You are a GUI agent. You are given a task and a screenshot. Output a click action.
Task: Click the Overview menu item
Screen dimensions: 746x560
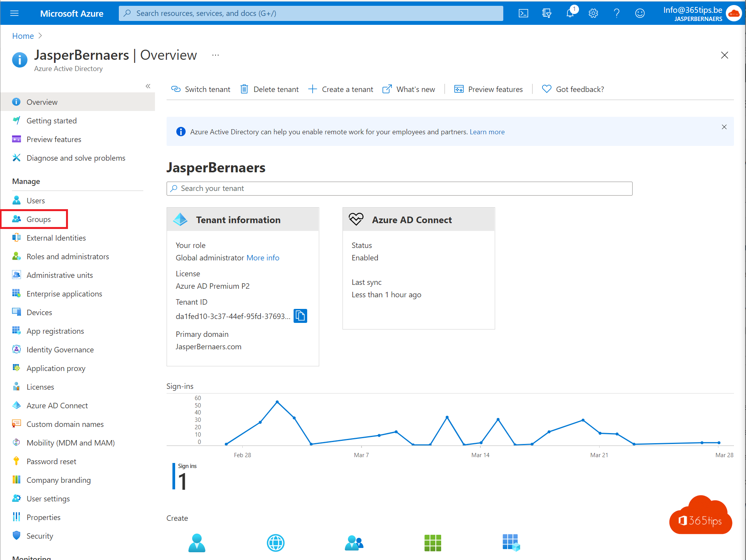[42, 101]
